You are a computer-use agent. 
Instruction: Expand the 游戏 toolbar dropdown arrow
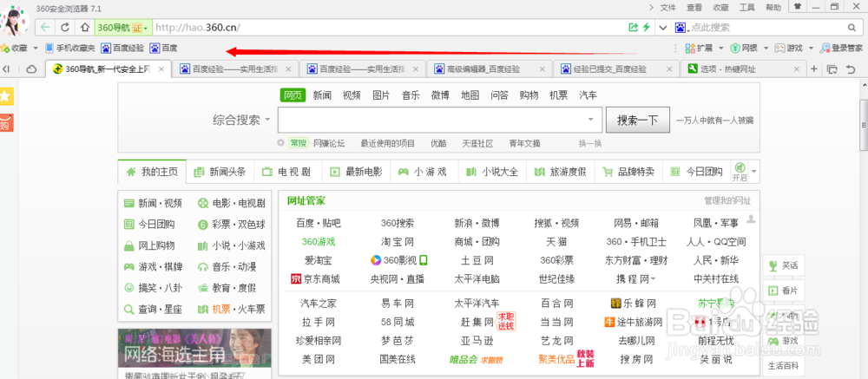tap(811, 49)
